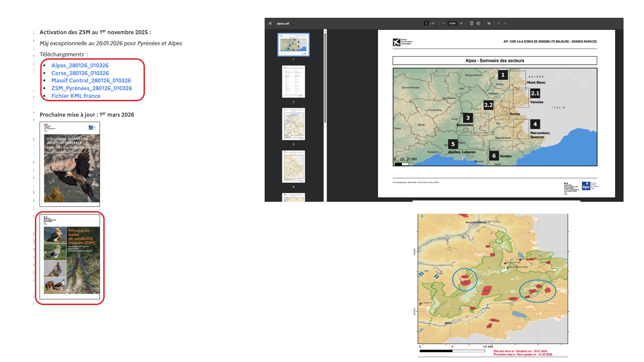Click the rotate counterclockwise icon
Image resolution: width=644 pixels, height=362 pixels.
point(478,23)
